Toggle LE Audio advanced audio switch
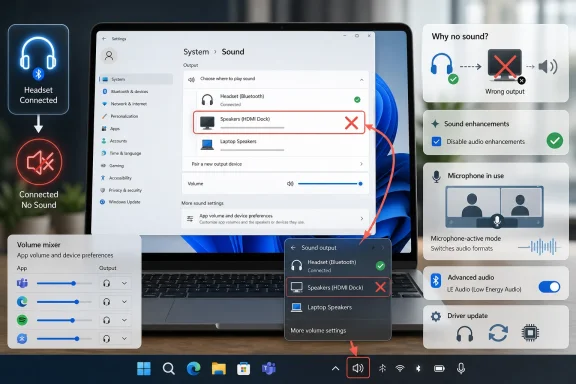 (x=549, y=287)
